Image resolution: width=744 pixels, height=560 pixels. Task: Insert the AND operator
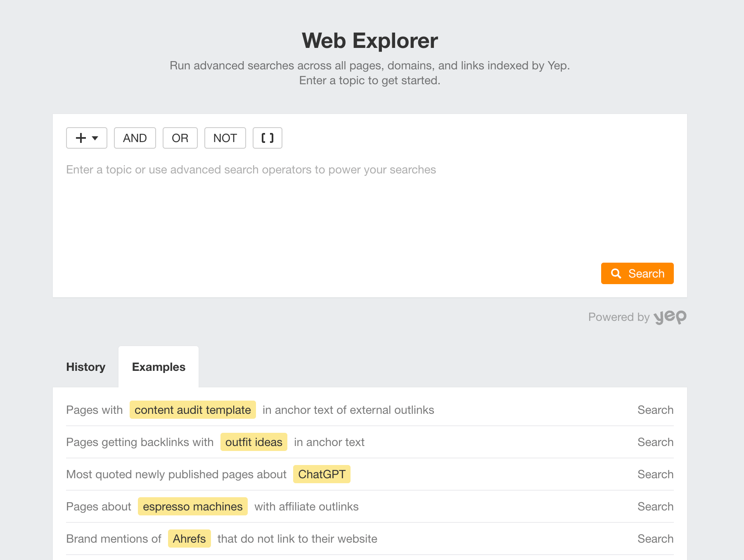(x=135, y=138)
